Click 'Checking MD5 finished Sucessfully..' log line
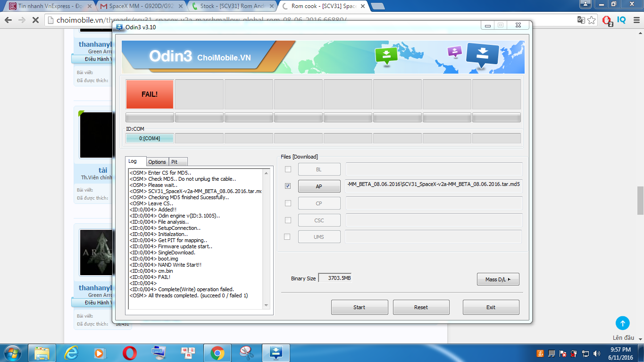This screenshot has width=644, height=362. click(179, 197)
